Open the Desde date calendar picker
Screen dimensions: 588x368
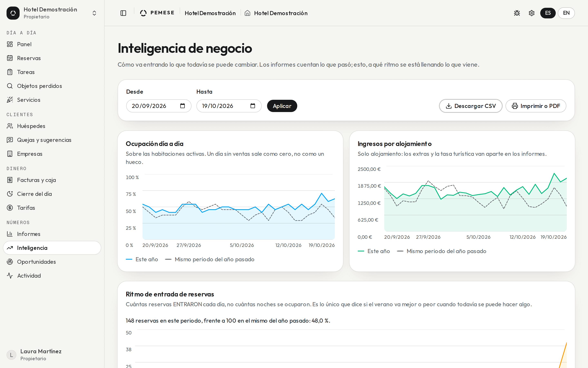point(183,106)
